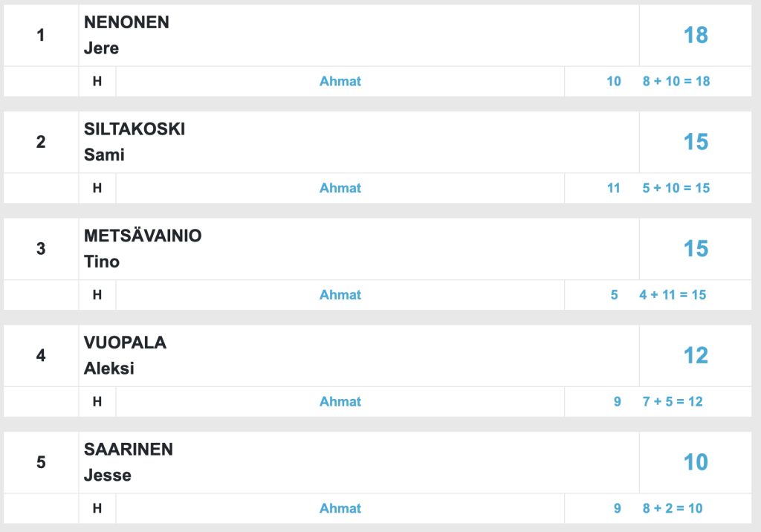Click the "4 + 11 = 15" breakdown
Screen dimensions: 761x532
pyautogui.click(x=672, y=295)
